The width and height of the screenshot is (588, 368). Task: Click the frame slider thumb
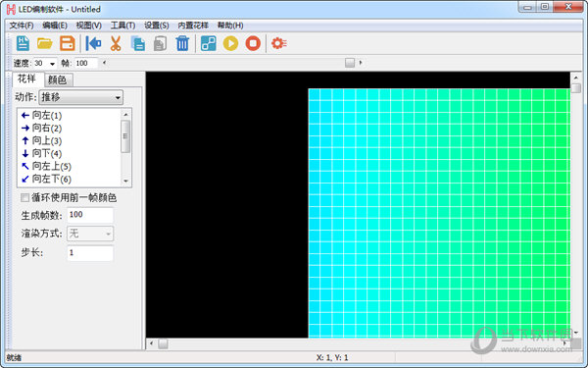click(350, 63)
